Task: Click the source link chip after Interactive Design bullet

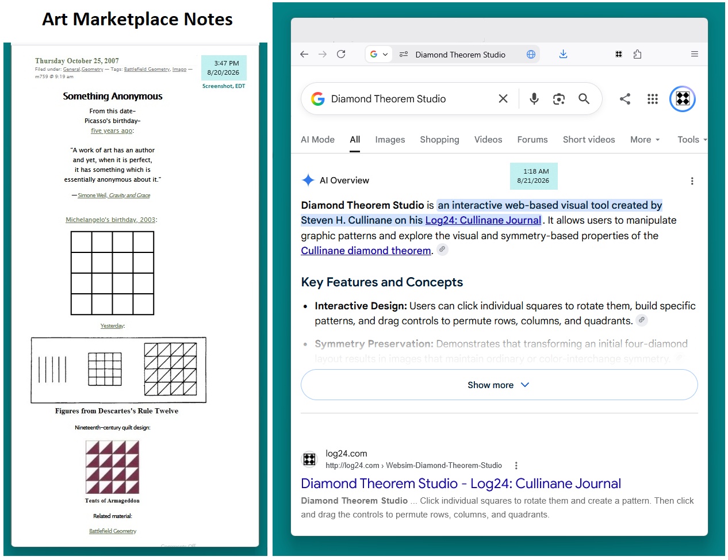Action: tap(642, 320)
